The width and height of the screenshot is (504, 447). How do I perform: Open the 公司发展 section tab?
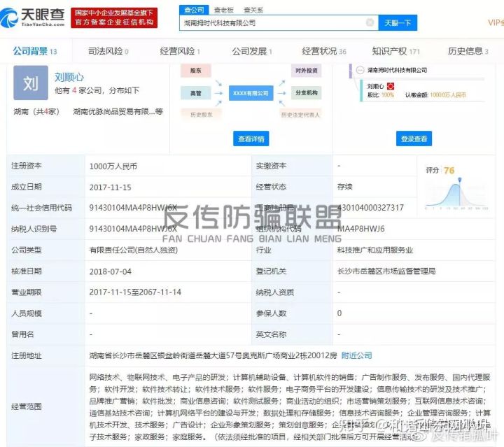(x=252, y=51)
